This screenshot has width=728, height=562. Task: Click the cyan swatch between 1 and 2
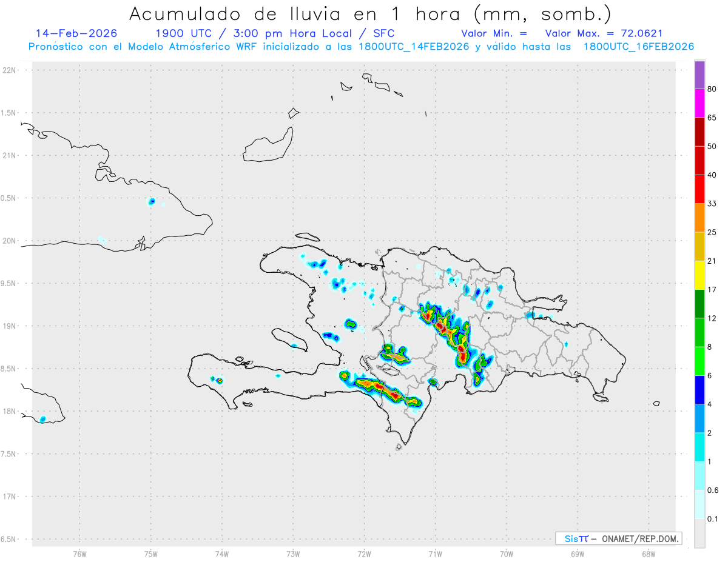(699, 447)
